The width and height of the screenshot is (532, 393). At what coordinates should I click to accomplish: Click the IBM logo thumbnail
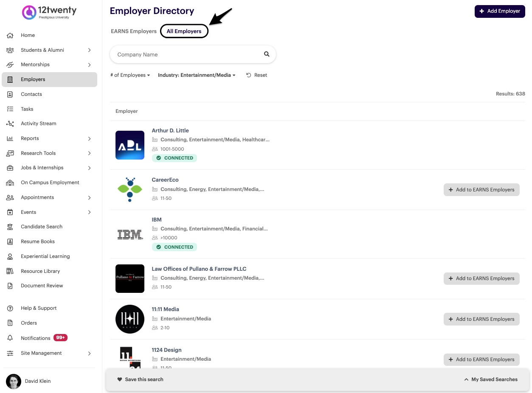click(130, 234)
